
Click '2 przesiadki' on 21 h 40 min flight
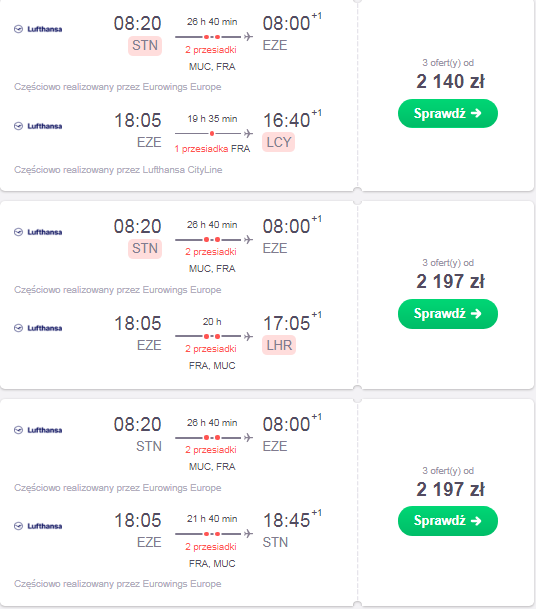[x=211, y=547]
